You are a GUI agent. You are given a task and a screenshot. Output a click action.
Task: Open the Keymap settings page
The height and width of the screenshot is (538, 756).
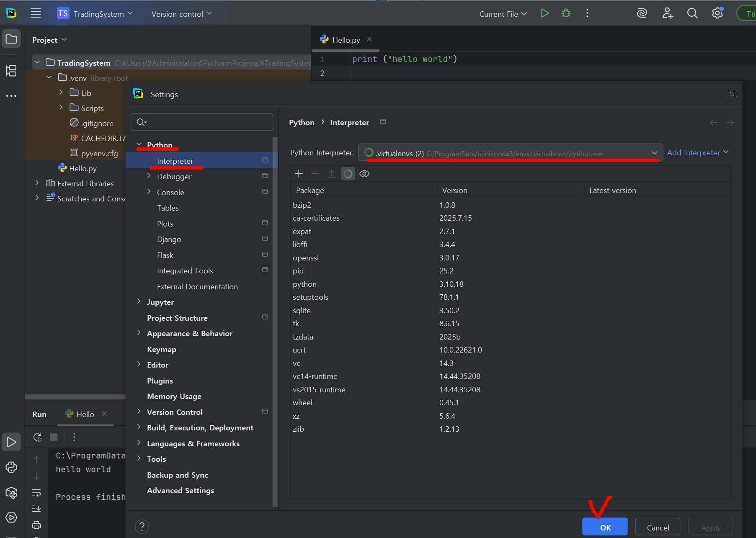161,349
